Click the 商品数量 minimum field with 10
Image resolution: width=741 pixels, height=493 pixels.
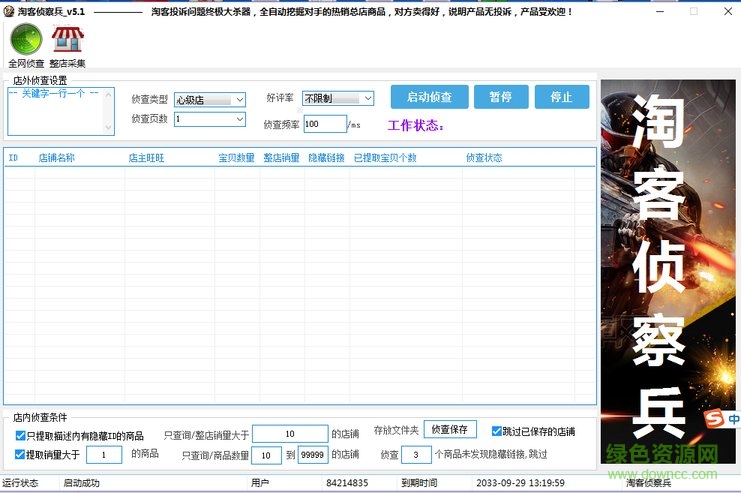266,455
